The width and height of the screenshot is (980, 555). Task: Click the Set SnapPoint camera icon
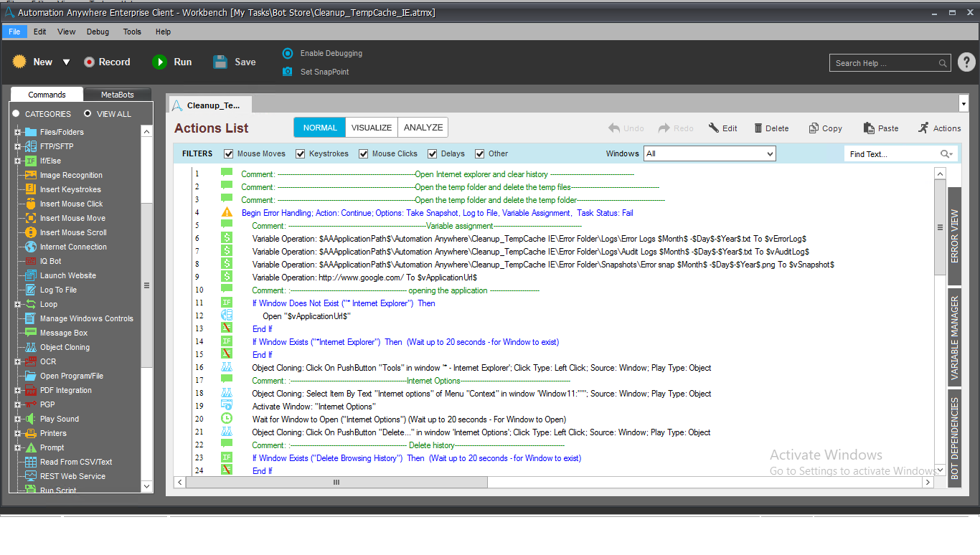(288, 72)
